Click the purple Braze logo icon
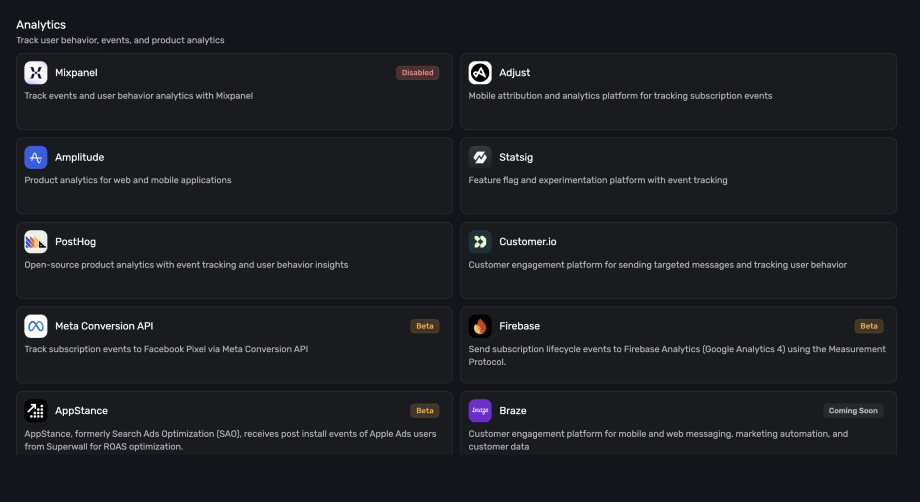920x502 pixels. pos(480,411)
